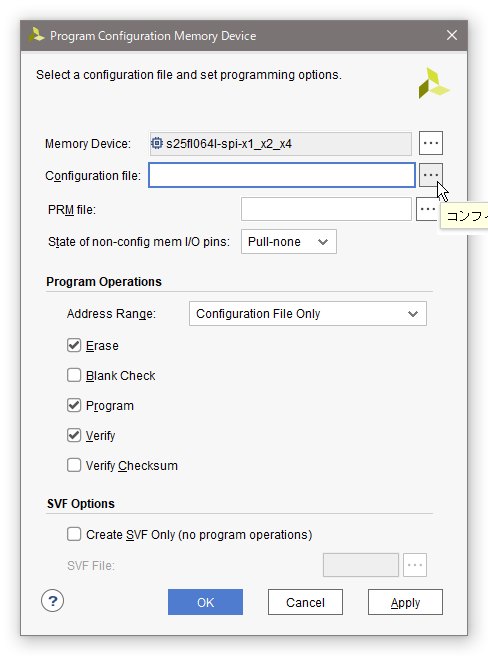The height and width of the screenshot is (656, 488).
Task: Browse for a PRM file
Action: [x=427, y=209]
